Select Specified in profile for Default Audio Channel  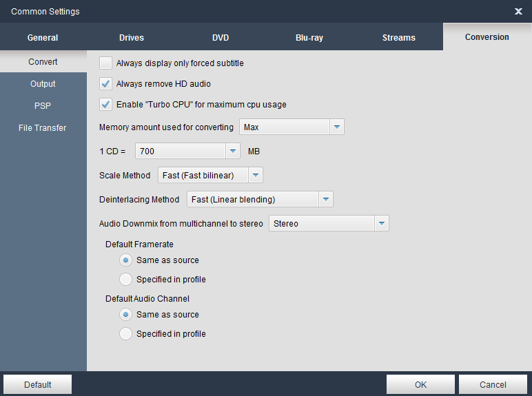(x=126, y=334)
